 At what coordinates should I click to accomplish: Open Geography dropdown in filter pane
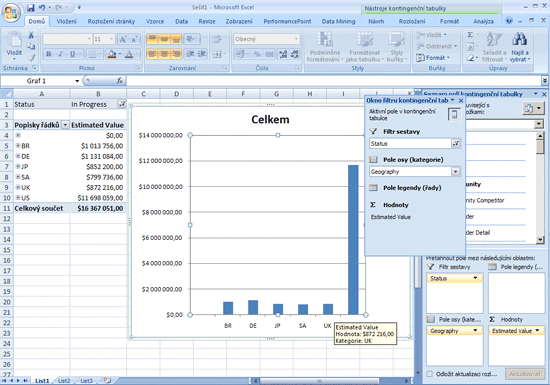click(455, 171)
